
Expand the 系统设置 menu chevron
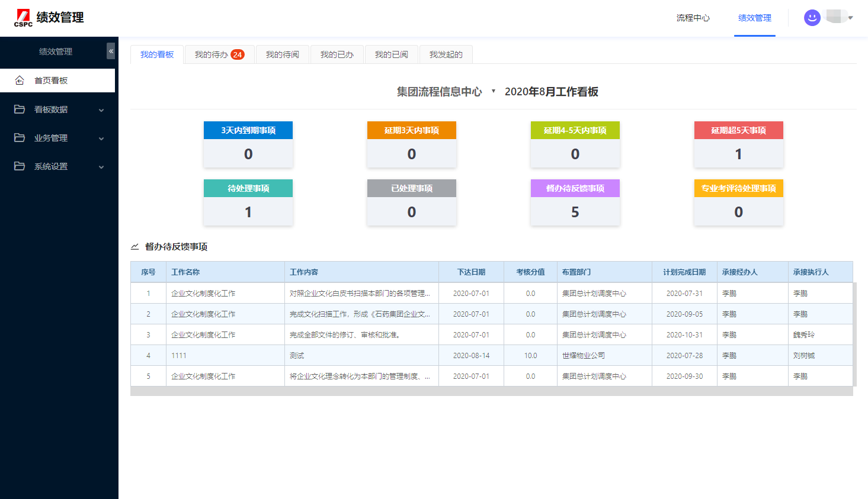101,167
